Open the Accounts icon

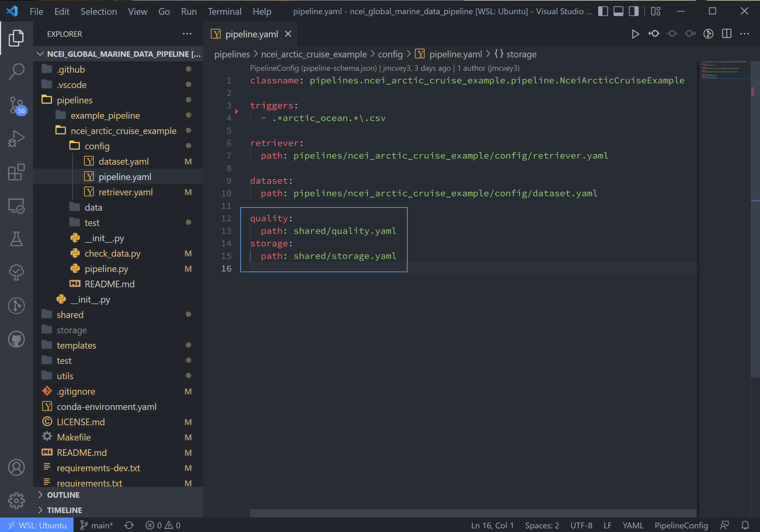tap(16, 467)
